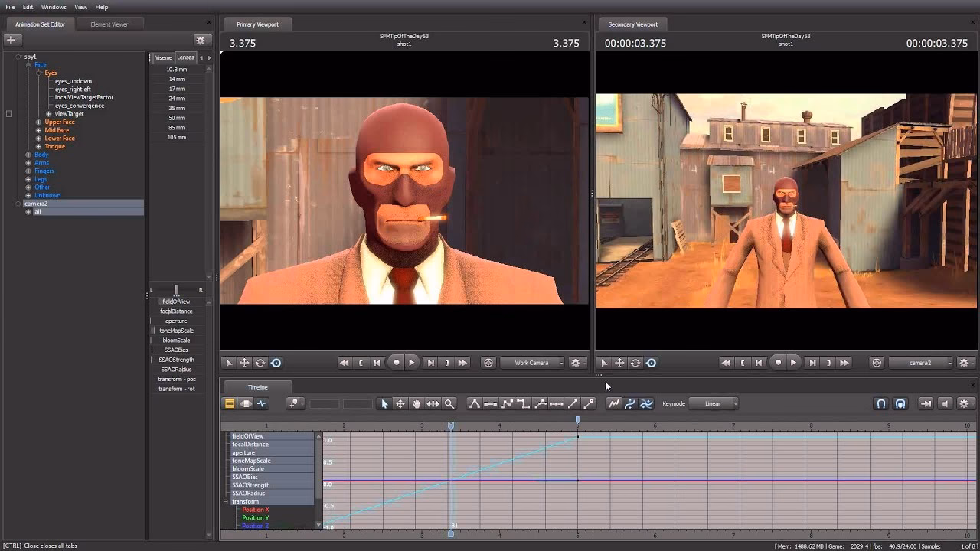980x551 pixels.
Task: Expand the Fingers group
Action: click(x=28, y=171)
